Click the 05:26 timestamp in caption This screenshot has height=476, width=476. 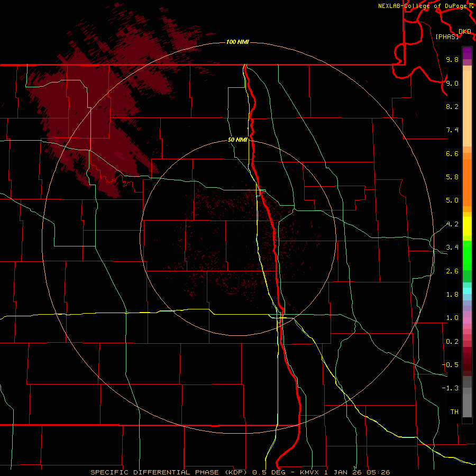(378, 472)
